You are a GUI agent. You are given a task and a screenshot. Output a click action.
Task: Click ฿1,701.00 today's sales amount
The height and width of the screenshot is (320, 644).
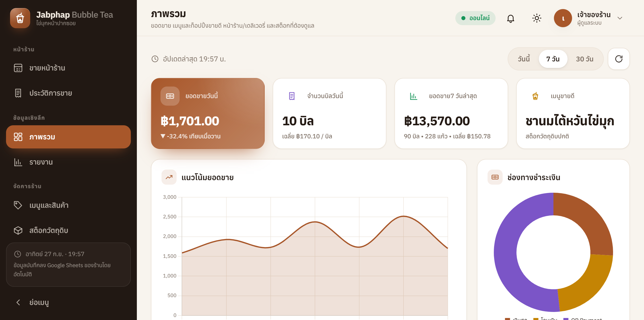190,121
